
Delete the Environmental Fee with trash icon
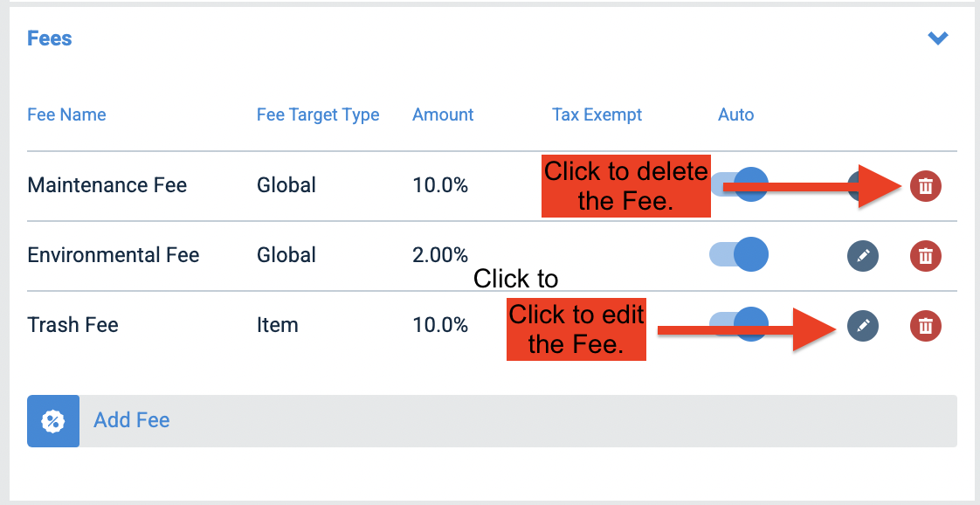(925, 256)
